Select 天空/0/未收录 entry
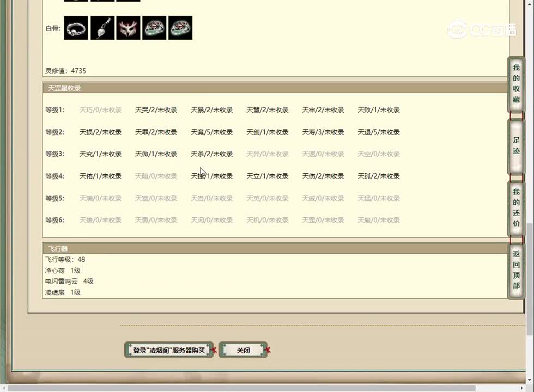The image size is (534, 392). click(379, 154)
